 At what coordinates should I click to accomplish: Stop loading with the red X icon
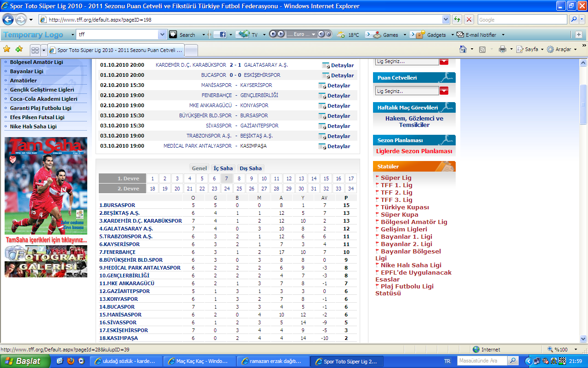click(x=469, y=19)
